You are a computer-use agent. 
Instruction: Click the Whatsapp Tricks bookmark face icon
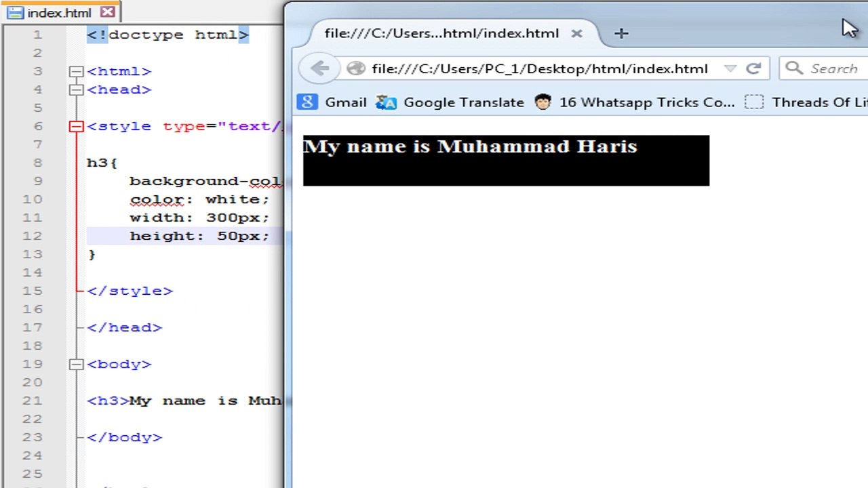click(542, 102)
